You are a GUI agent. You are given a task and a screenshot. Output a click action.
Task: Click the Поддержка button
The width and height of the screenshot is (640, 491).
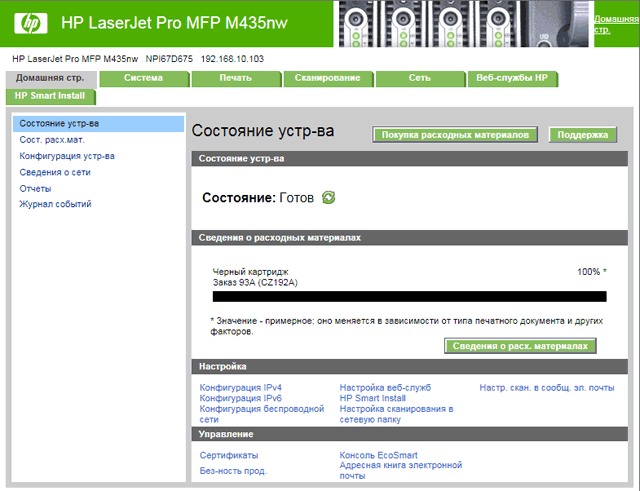(x=582, y=135)
